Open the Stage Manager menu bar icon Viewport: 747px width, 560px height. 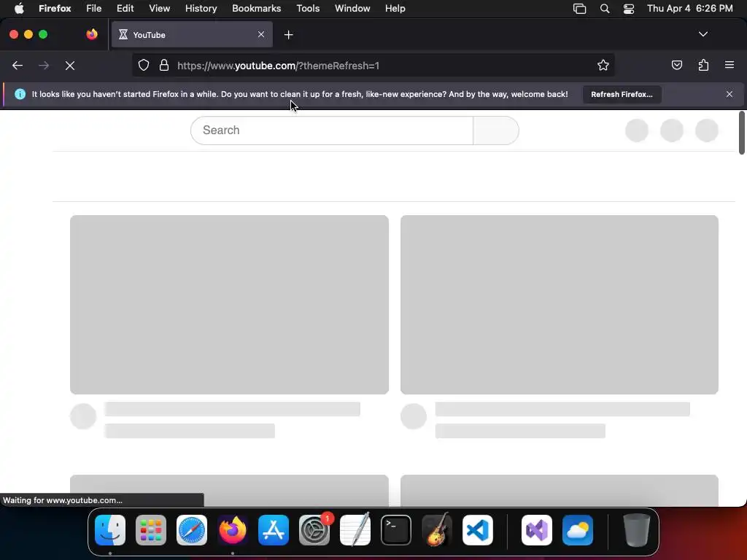(579, 9)
